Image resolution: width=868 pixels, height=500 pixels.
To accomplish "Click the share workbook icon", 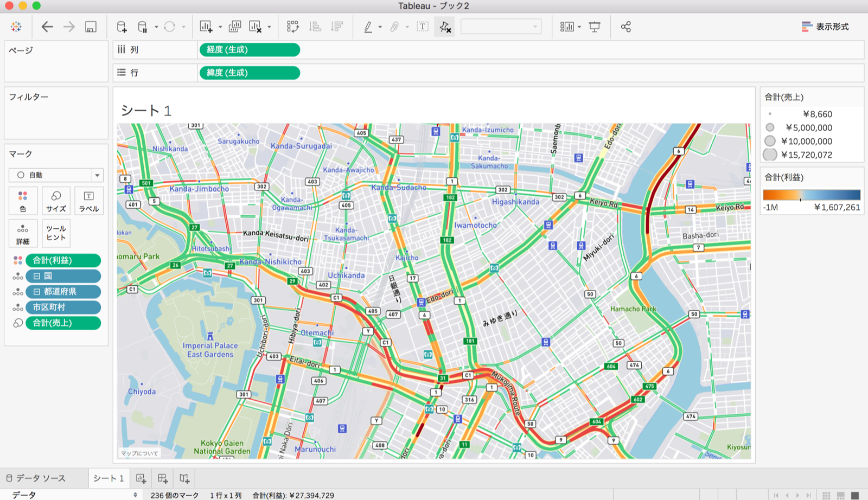I will (626, 27).
